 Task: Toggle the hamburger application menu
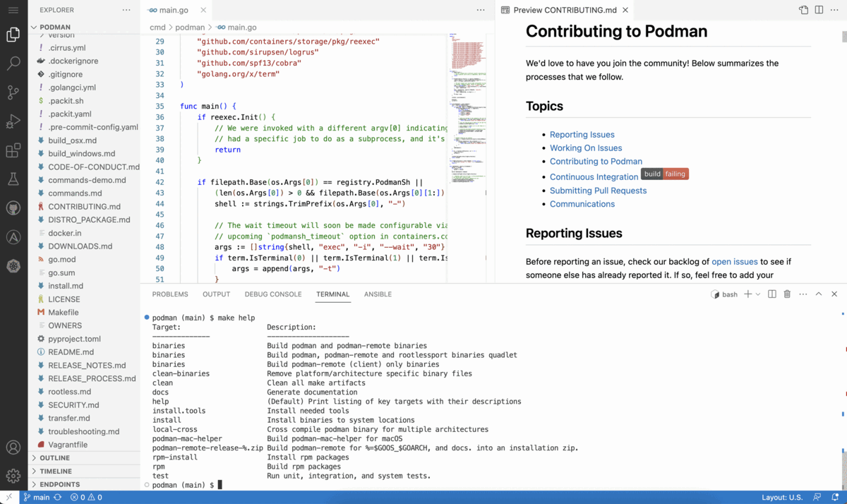pos(13,10)
